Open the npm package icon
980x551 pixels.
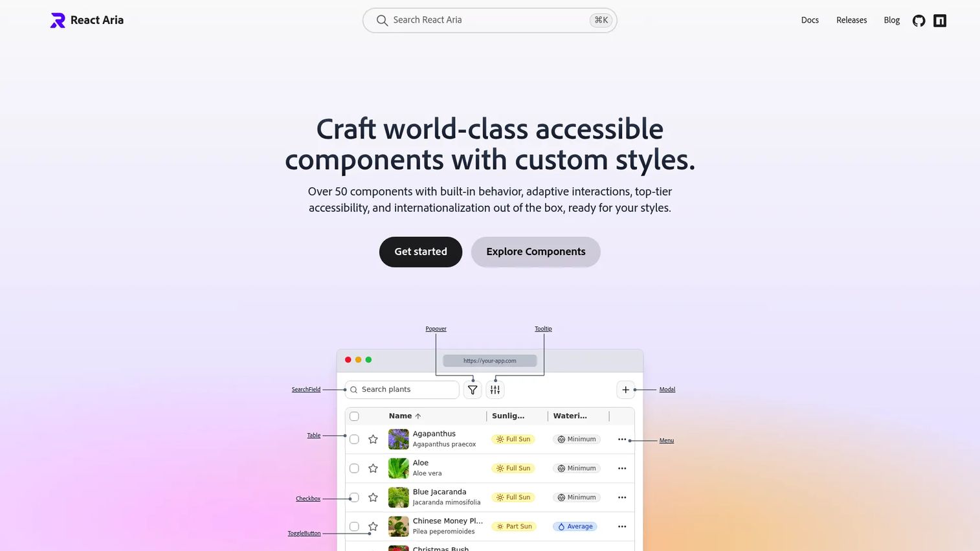(940, 21)
